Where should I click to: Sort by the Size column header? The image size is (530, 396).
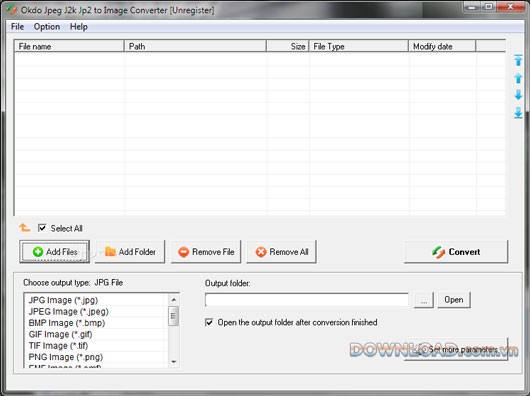[288, 46]
